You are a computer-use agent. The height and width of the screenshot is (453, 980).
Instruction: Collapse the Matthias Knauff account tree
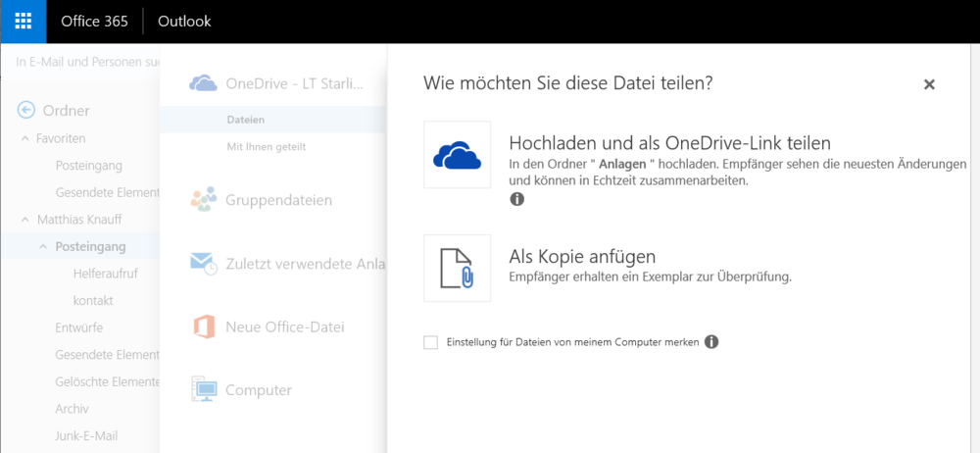click(x=25, y=221)
